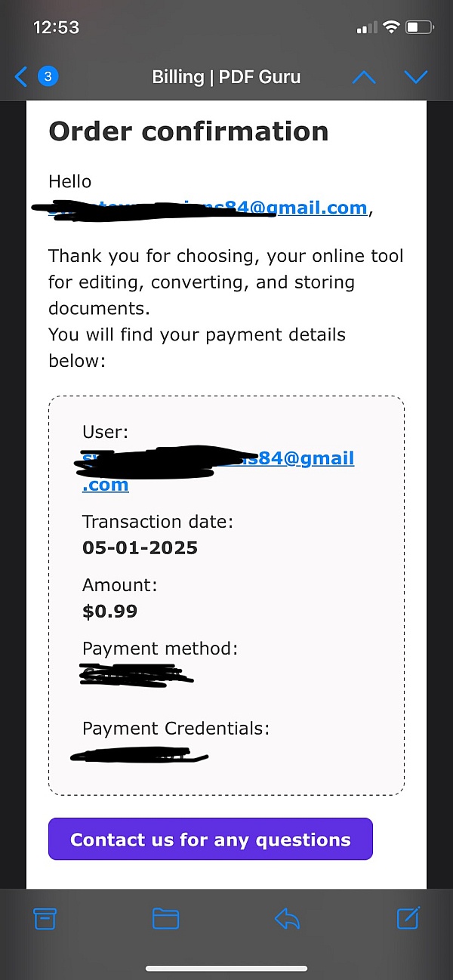The width and height of the screenshot is (453, 980).
Task: Tap the Billing | PDF Guru title
Action: pyautogui.click(x=226, y=77)
